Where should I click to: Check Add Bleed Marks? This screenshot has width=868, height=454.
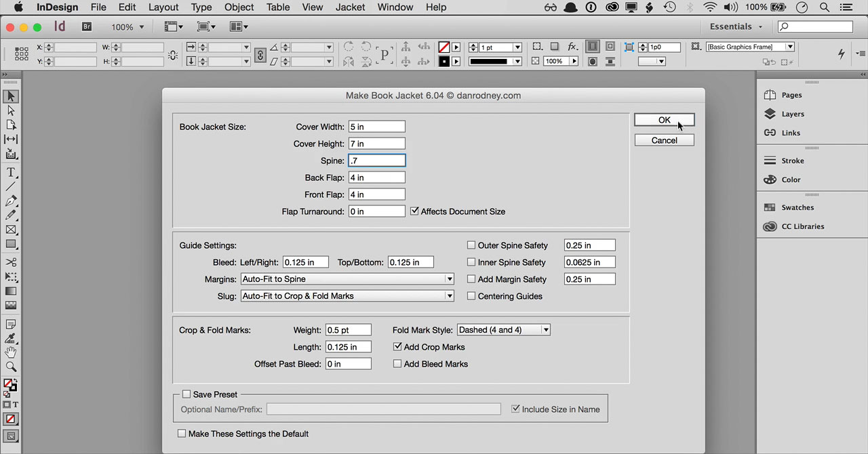(x=397, y=364)
